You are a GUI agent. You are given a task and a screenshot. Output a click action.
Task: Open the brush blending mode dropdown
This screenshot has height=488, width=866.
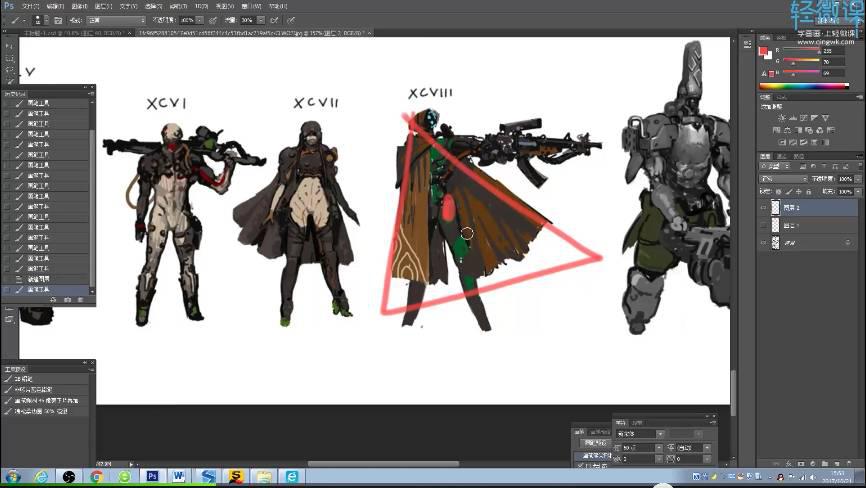point(115,20)
